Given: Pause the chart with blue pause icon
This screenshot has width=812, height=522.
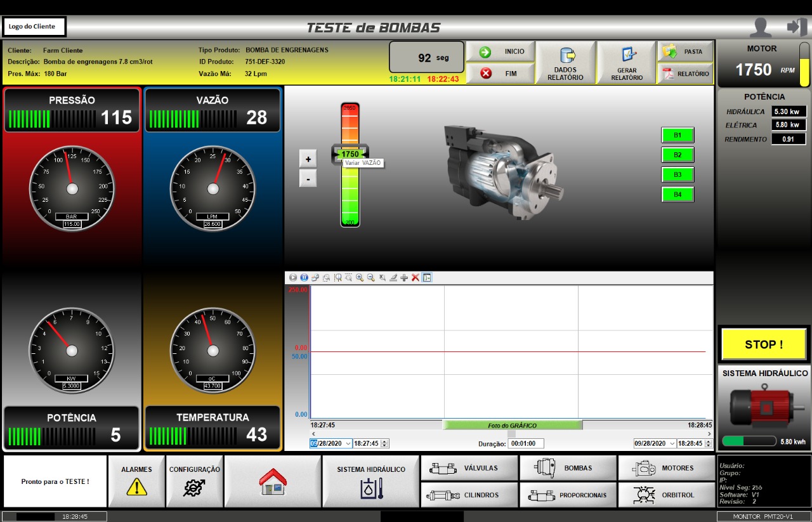Looking at the screenshot, I should [304, 277].
